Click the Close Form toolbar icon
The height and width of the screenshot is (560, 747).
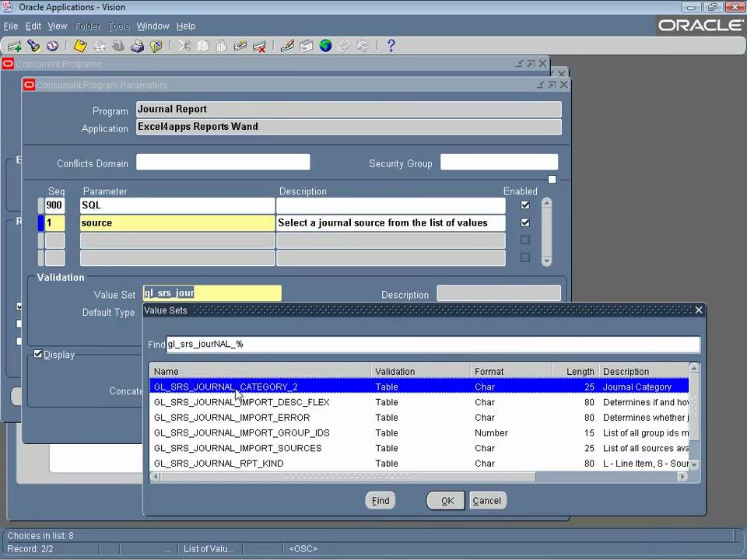[156, 46]
